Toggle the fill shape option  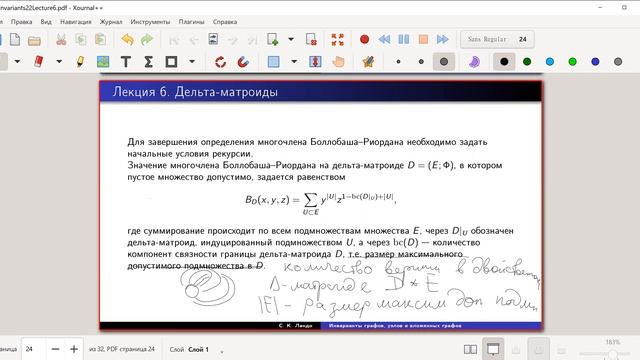coord(474,62)
